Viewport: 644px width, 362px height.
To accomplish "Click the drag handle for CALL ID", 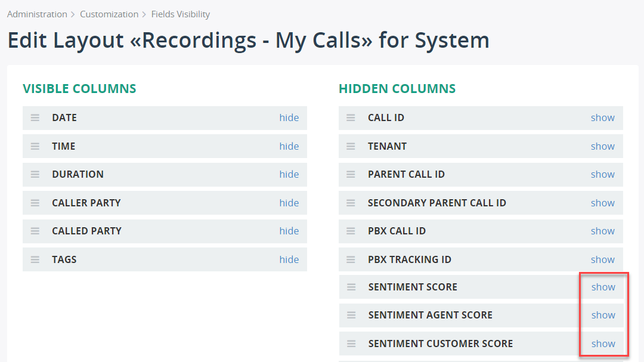I will [x=351, y=118].
